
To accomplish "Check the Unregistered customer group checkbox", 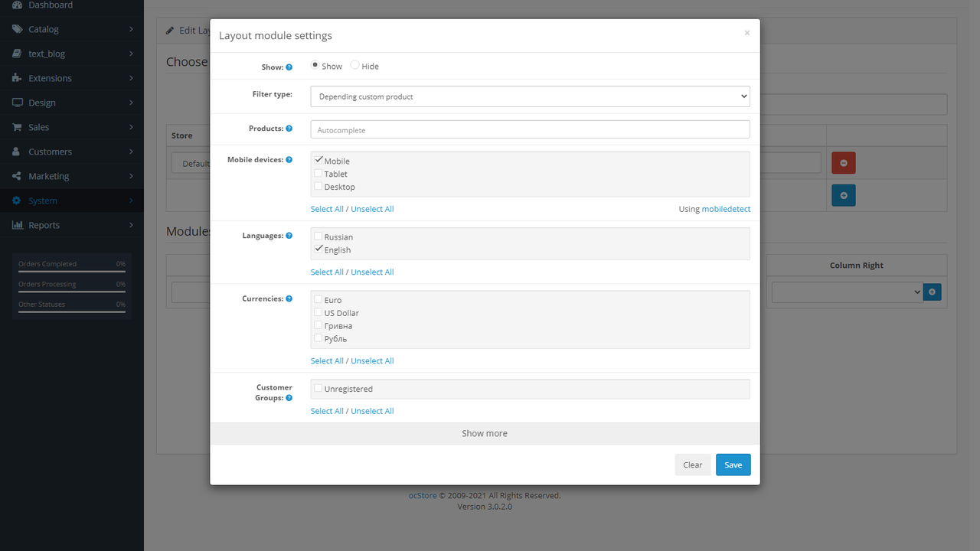I will click(318, 388).
